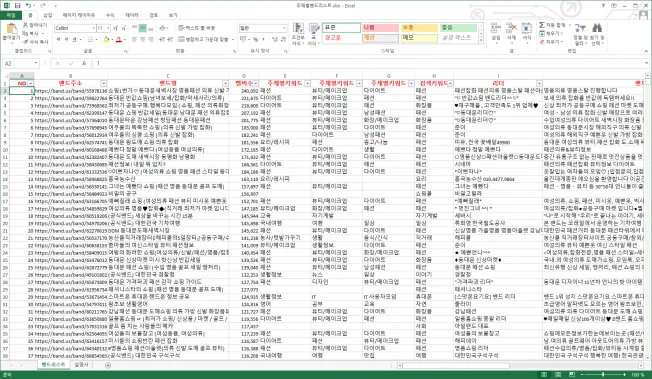Click the percent style icon
The height and width of the screenshot is (379, 652).
coord(255,40)
